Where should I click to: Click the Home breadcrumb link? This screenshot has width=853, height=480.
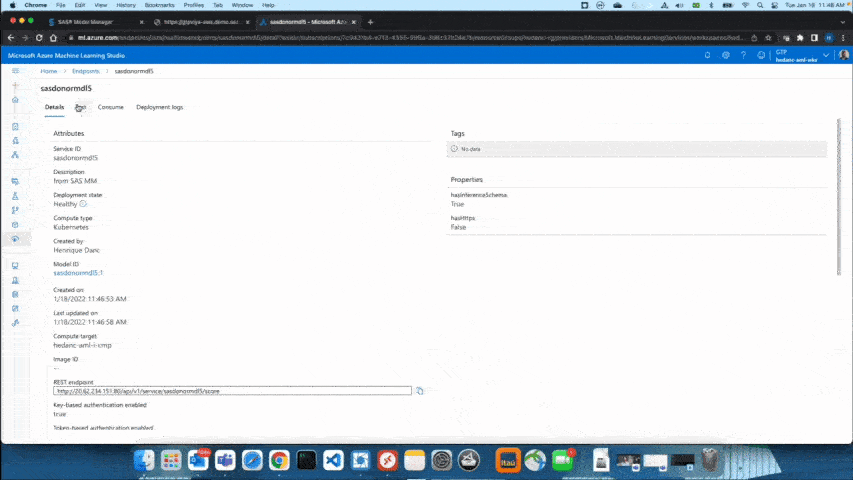[48, 71]
